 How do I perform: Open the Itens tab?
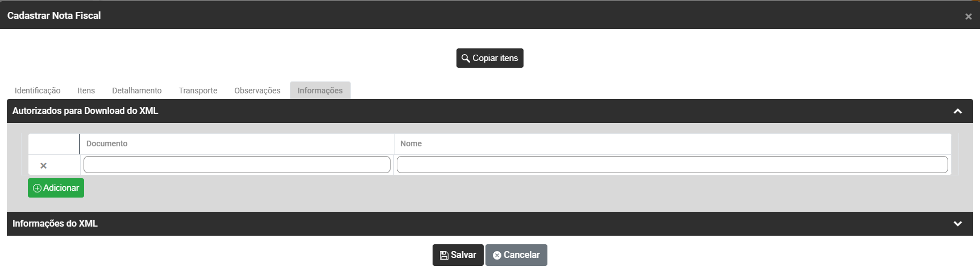point(86,91)
